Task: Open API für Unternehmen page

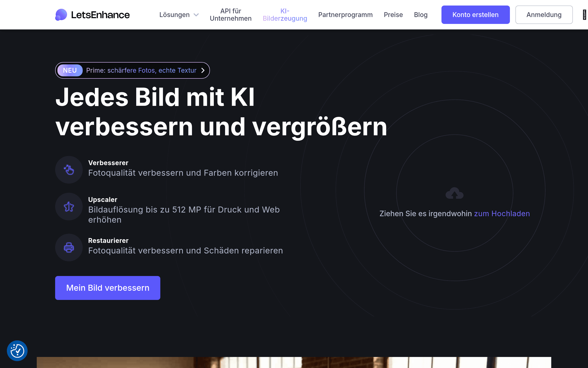Action: 231,15
